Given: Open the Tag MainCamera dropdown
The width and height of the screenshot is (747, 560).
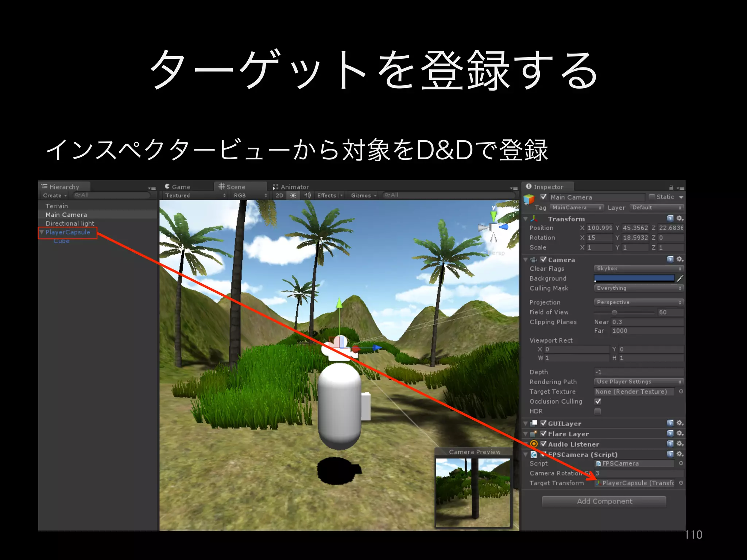Looking at the screenshot, I should click(577, 207).
